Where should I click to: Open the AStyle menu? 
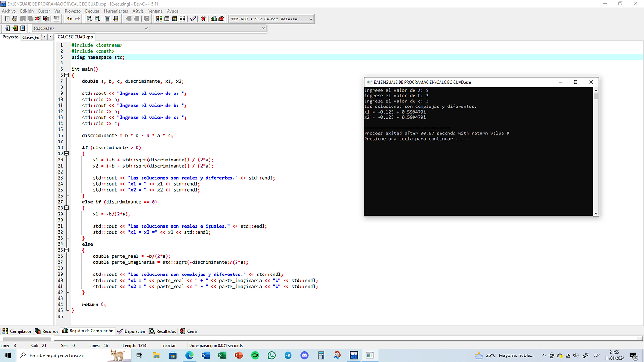[x=138, y=11]
